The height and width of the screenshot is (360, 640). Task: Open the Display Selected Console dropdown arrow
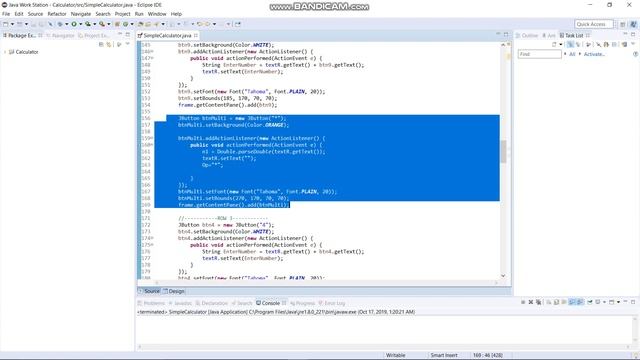(x=604, y=302)
